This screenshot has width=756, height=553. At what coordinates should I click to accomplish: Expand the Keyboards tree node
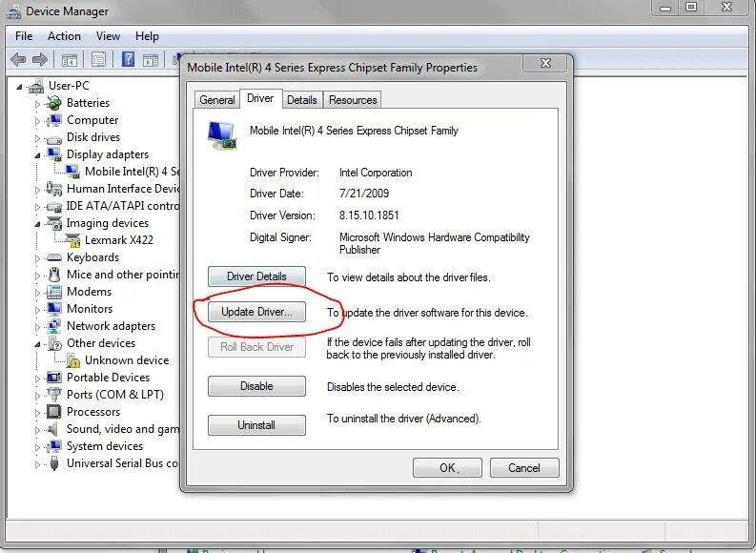[x=37, y=258]
